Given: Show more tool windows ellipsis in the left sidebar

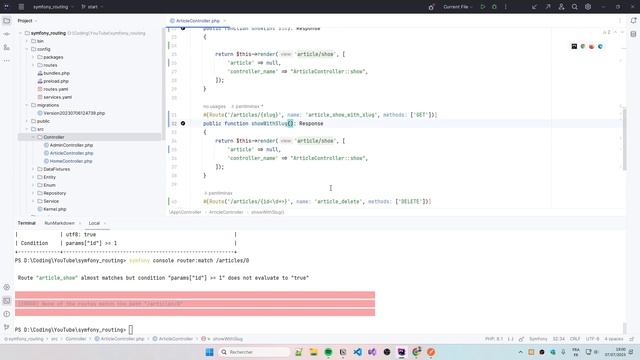Looking at the screenshot, I should coord(7,61).
